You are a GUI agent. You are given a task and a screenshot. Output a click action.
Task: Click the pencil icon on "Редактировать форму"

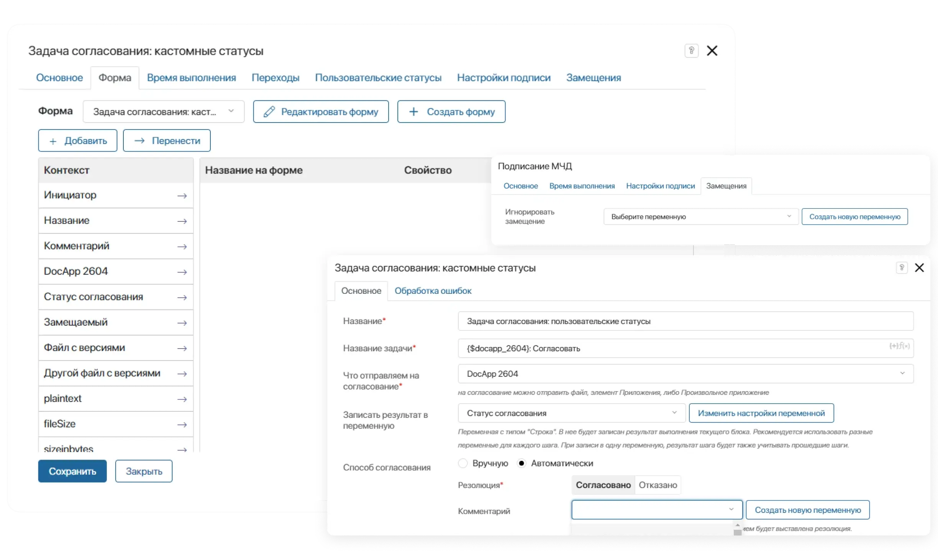269,111
